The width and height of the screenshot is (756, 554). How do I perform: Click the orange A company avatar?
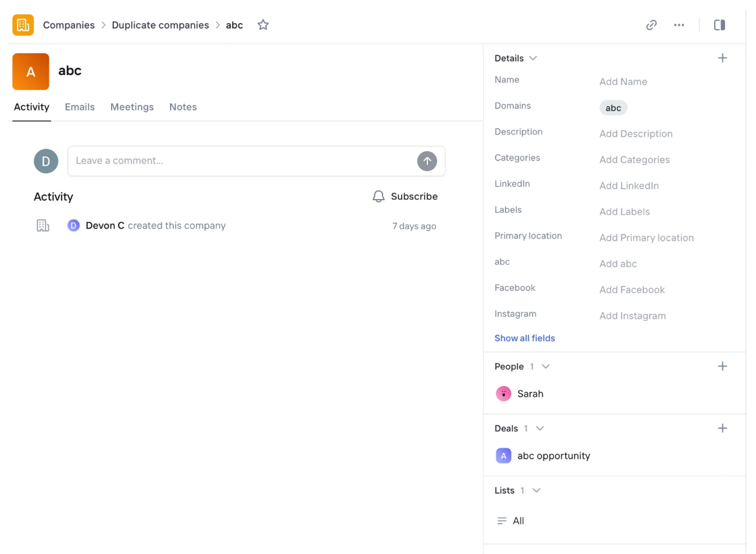click(31, 71)
